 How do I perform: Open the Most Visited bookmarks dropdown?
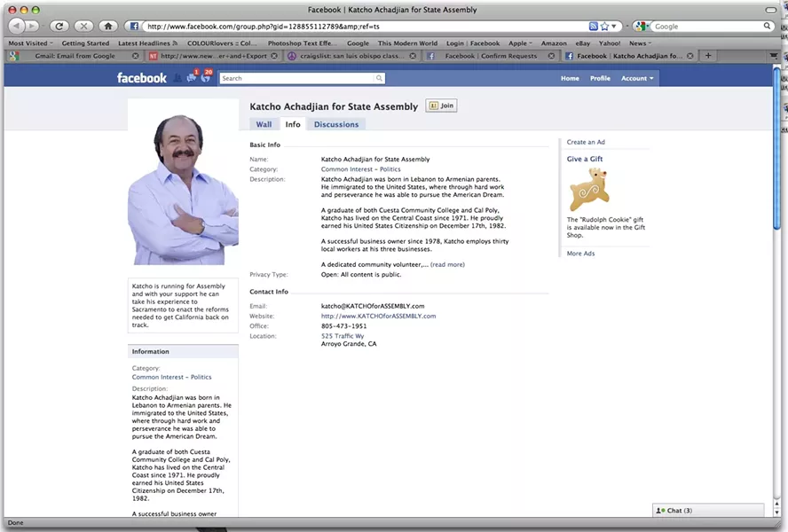31,43
